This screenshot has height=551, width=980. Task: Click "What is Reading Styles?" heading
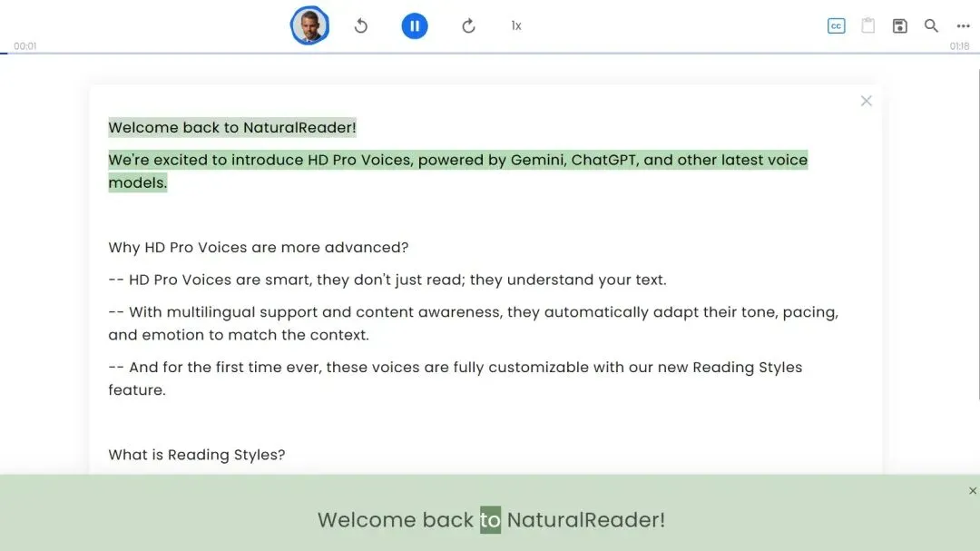[x=196, y=455]
